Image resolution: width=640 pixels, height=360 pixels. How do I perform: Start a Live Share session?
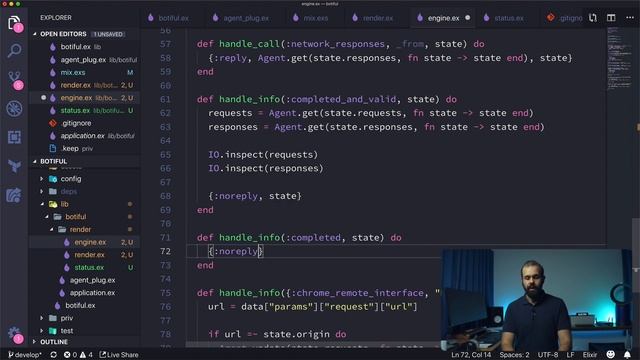(x=119, y=355)
